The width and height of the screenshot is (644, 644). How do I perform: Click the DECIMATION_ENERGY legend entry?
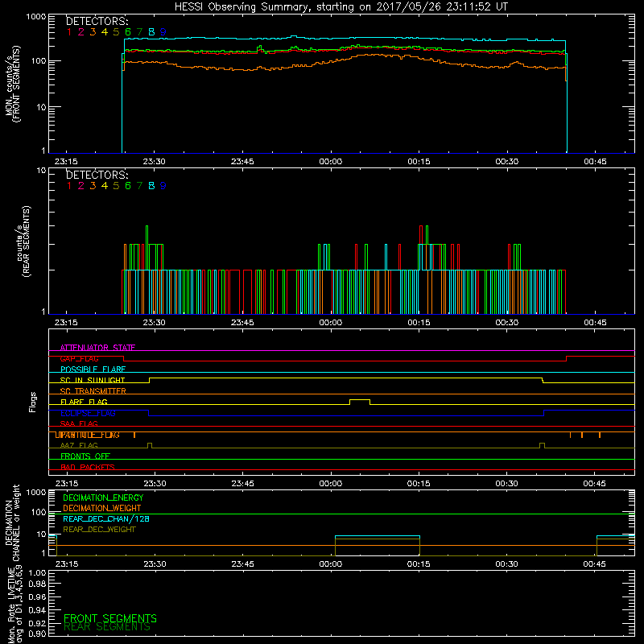coord(103,497)
